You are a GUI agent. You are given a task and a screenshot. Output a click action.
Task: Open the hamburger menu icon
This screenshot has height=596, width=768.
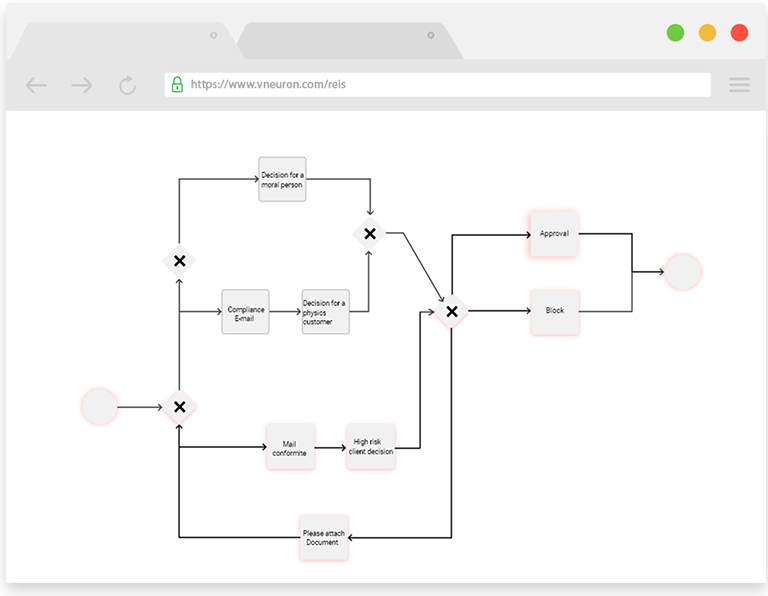coord(739,85)
